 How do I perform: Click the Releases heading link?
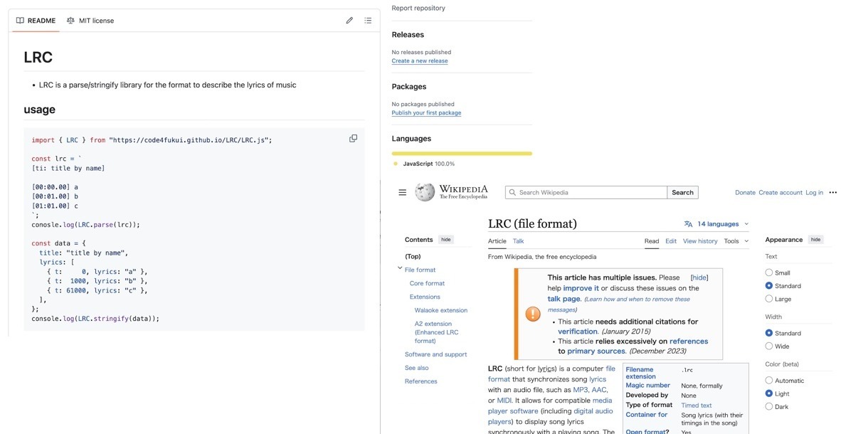pyautogui.click(x=408, y=35)
